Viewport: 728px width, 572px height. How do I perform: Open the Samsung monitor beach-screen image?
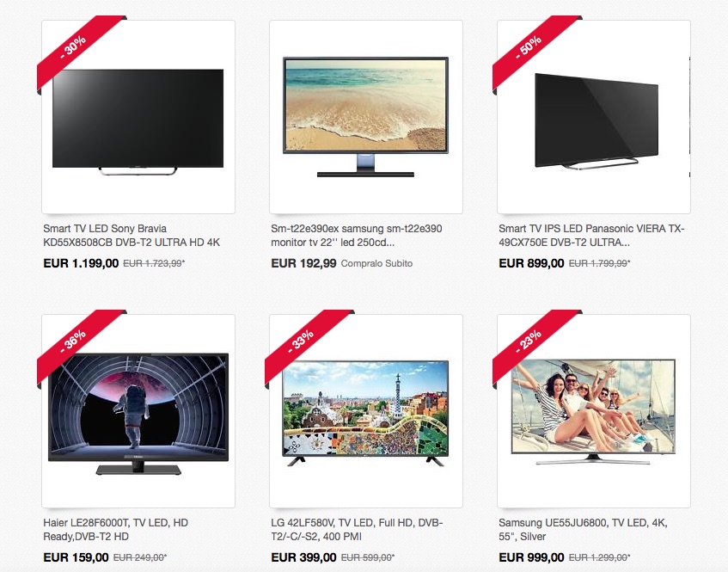pos(366,117)
